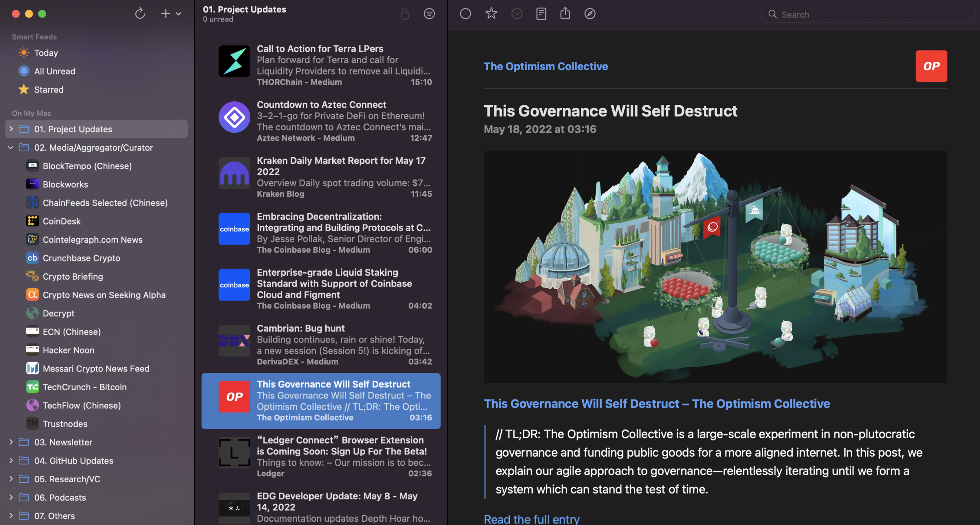This screenshot has height=525, width=980.
Task: Toggle reader view for the article
Action: [541, 14]
